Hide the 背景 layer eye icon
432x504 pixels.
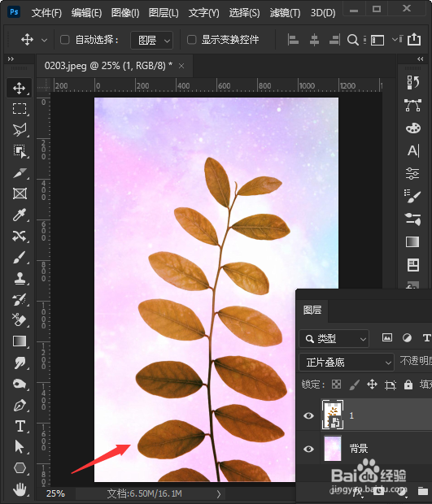pos(309,449)
